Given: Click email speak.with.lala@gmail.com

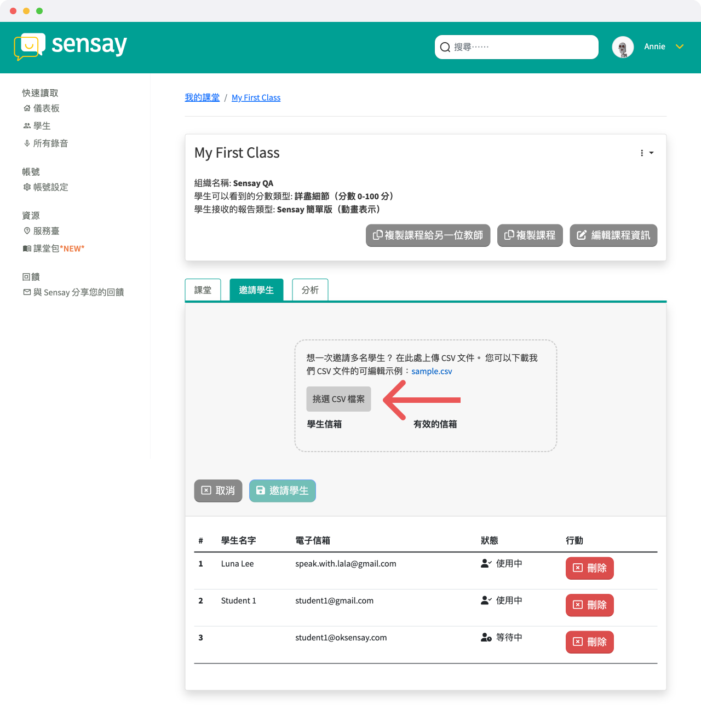Looking at the screenshot, I should click(x=346, y=564).
